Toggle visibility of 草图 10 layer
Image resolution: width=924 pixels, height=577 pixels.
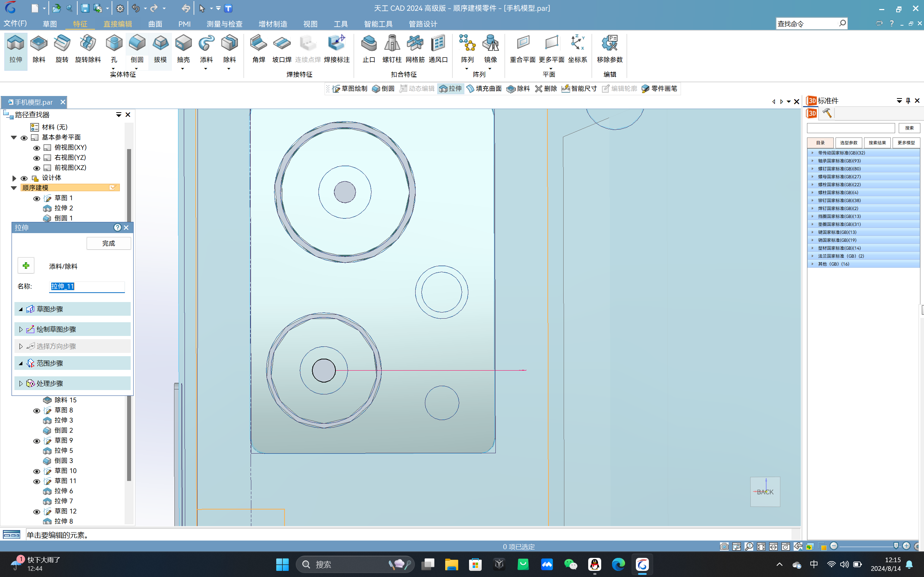pyautogui.click(x=37, y=471)
